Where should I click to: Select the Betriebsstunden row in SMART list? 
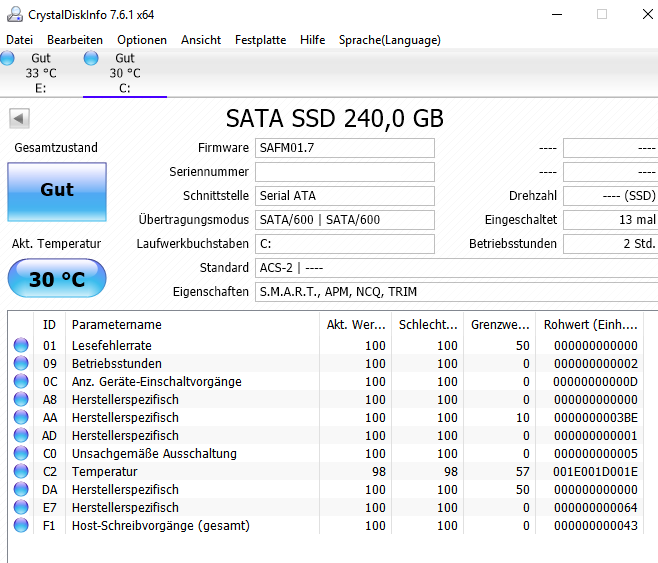pyautogui.click(x=326, y=363)
